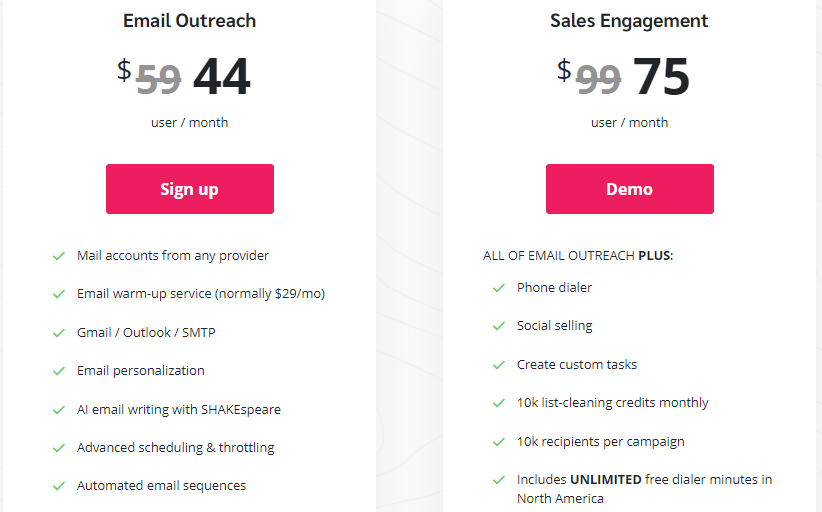Click the Sales Engagement plan heading
Image resolution: width=822 pixels, height=512 pixels.
click(629, 21)
